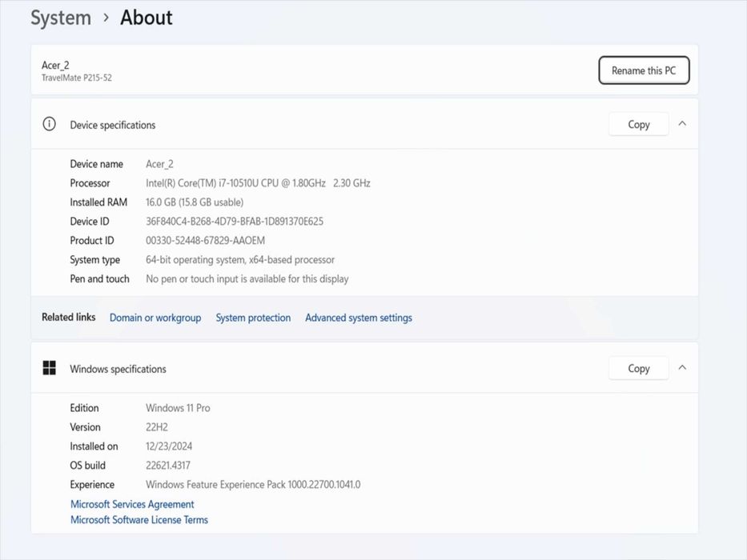Click the Processor value text
The image size is (747, 560).
258,183
